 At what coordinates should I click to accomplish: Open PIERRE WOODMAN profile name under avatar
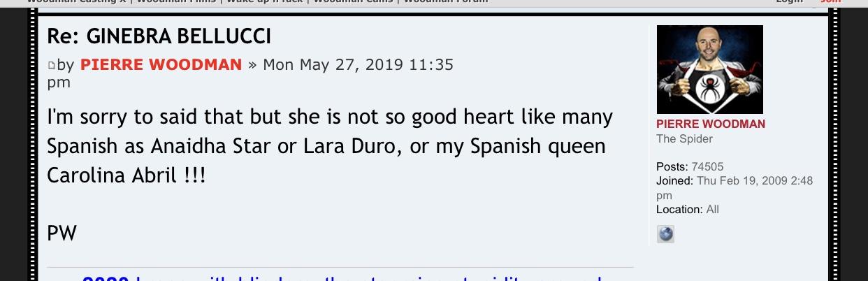[x=710, y=124]
